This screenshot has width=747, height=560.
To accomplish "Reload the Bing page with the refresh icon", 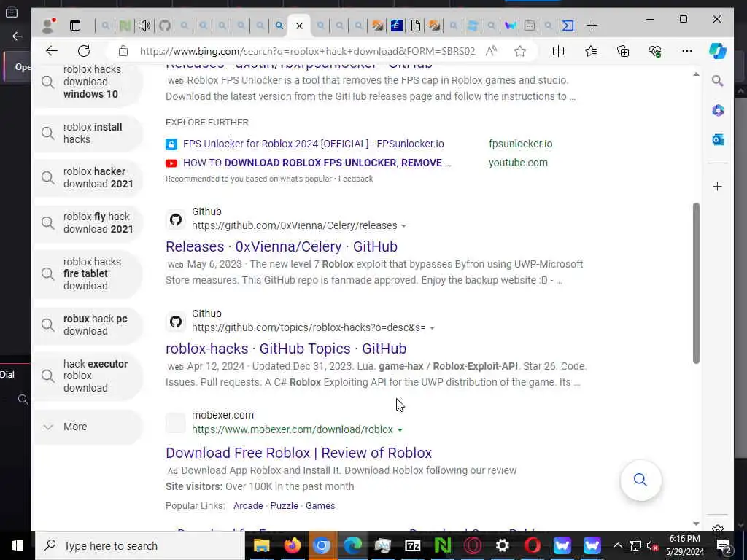I will pos(84,51).
